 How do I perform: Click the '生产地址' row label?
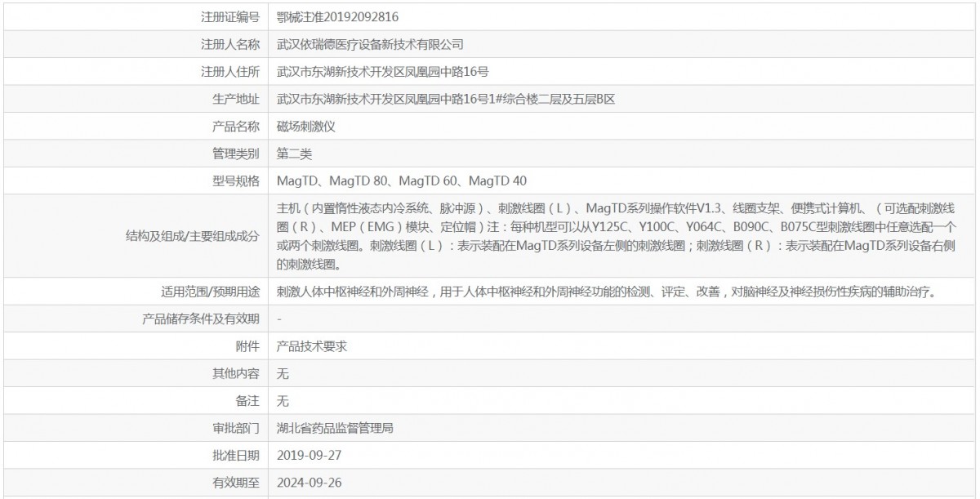coord(236,99)
